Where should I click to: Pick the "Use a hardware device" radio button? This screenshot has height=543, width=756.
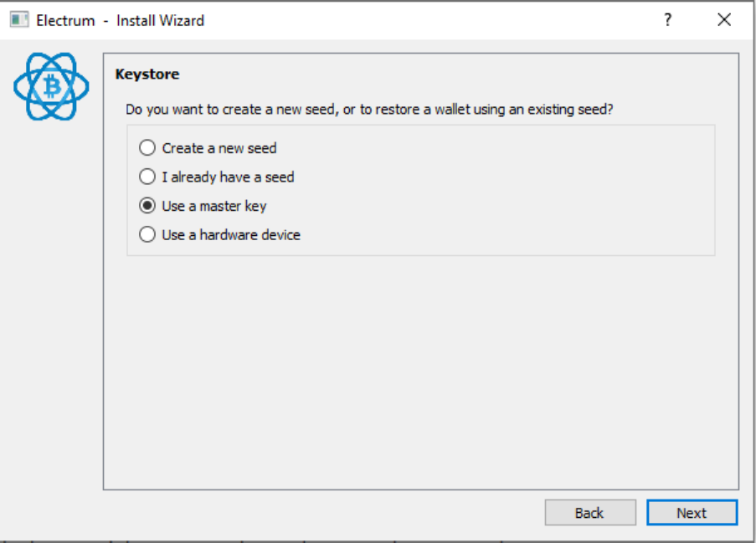tap(147, 235)
